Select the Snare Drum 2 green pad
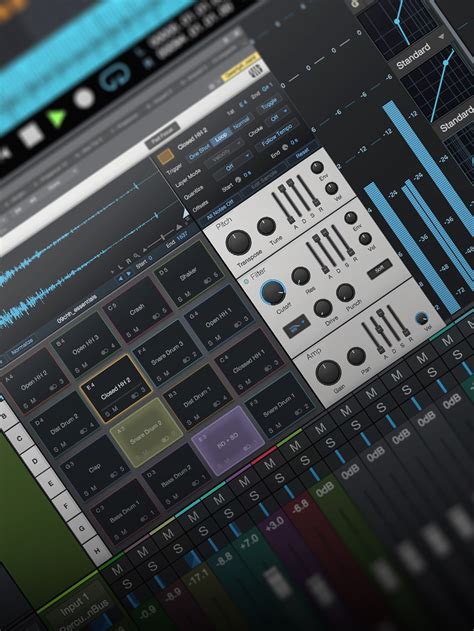 146,433
